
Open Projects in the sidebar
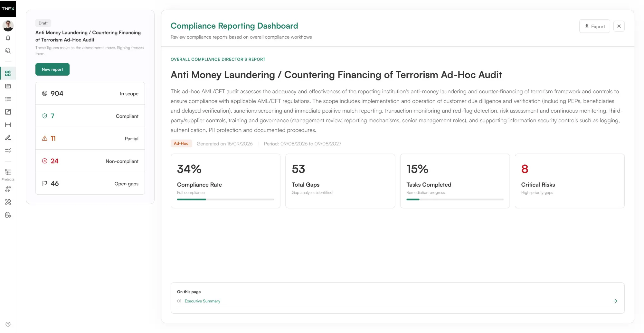click(x=8, y=175)
